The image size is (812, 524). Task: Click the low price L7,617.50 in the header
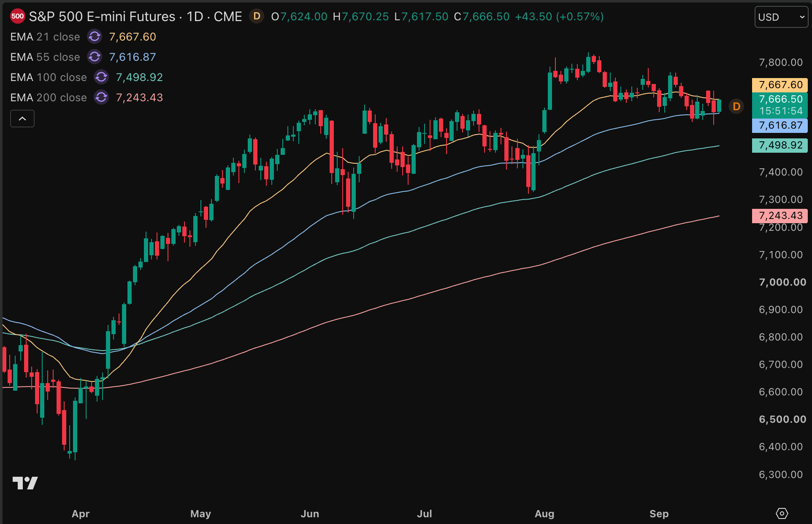421,16
